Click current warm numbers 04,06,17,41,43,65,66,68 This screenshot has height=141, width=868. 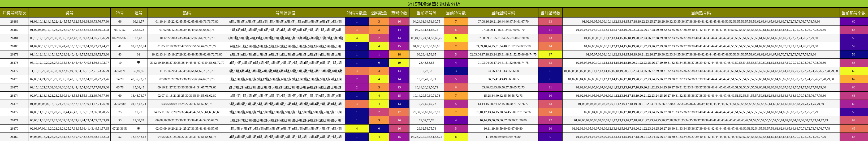tap(503, 71)
